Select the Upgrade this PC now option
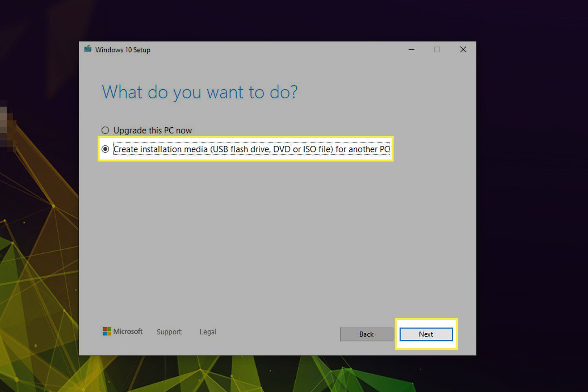This screenshot has width=588, height=392. pos(147,131)
